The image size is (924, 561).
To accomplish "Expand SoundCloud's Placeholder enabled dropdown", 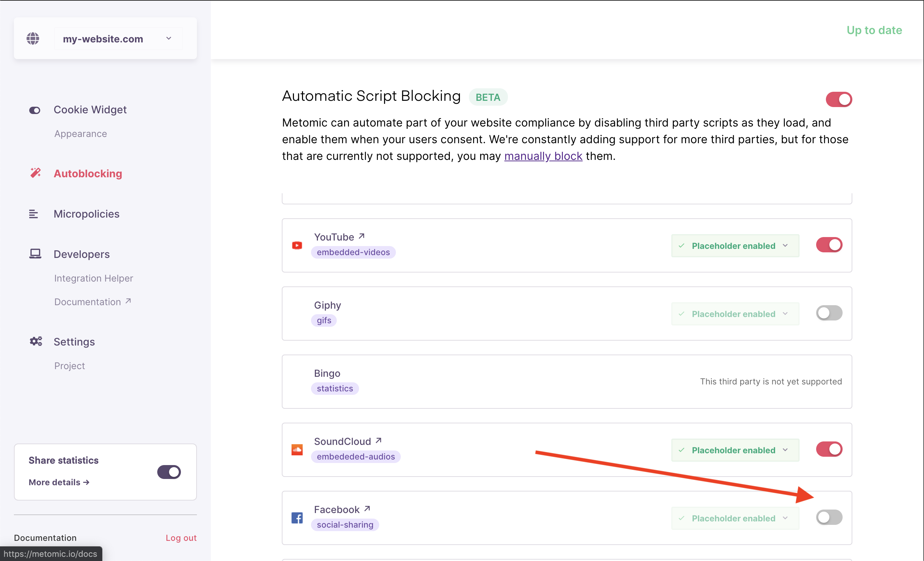I will coord(735,450).
